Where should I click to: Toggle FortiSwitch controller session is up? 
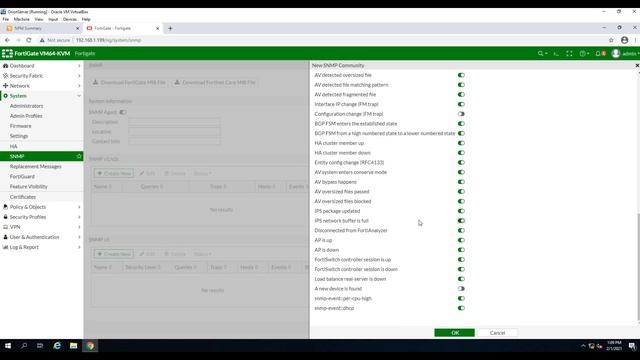461,260
